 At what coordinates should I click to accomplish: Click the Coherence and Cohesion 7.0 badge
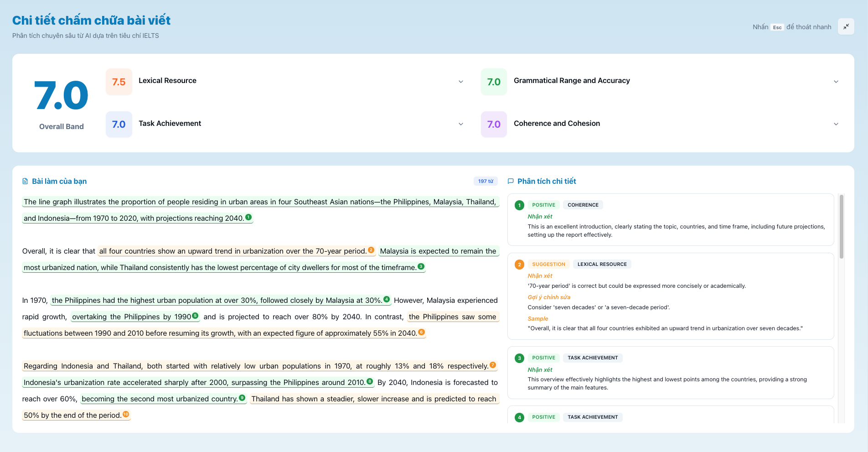[494, 125]
